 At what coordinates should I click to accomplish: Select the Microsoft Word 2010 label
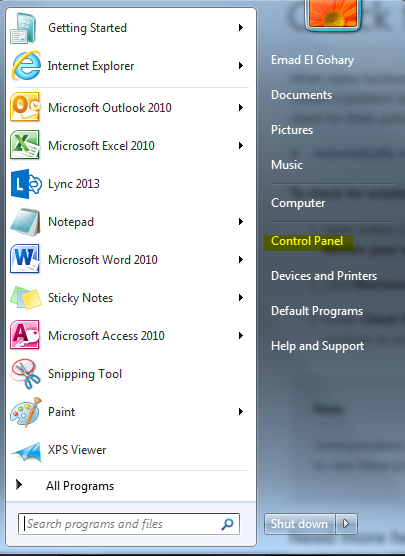pos(103,260)
